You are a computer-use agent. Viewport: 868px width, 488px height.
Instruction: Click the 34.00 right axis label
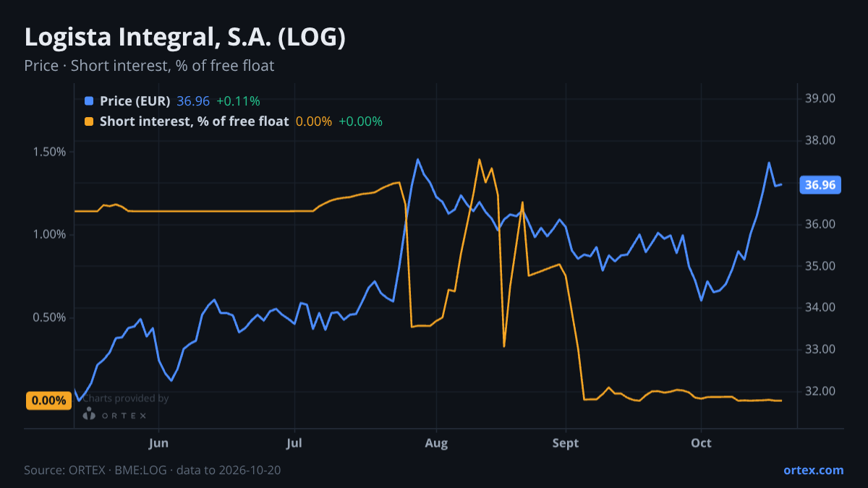pos(820,308)
